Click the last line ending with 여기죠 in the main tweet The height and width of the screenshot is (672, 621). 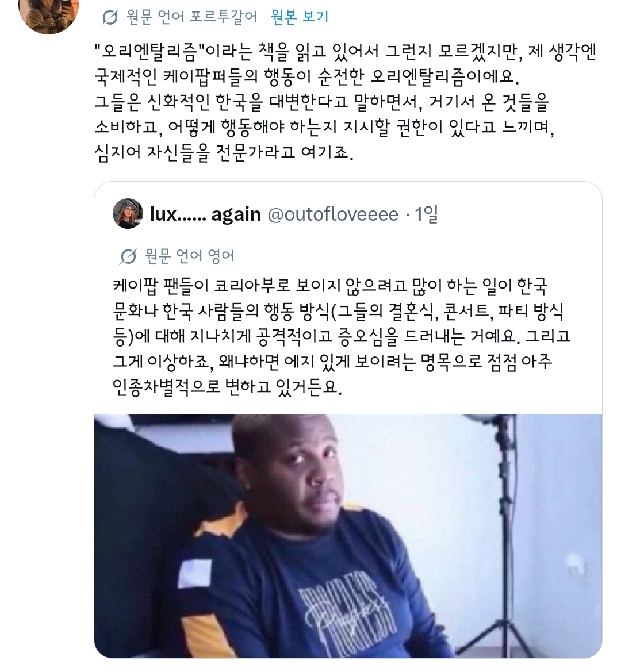tap(224, 152)
